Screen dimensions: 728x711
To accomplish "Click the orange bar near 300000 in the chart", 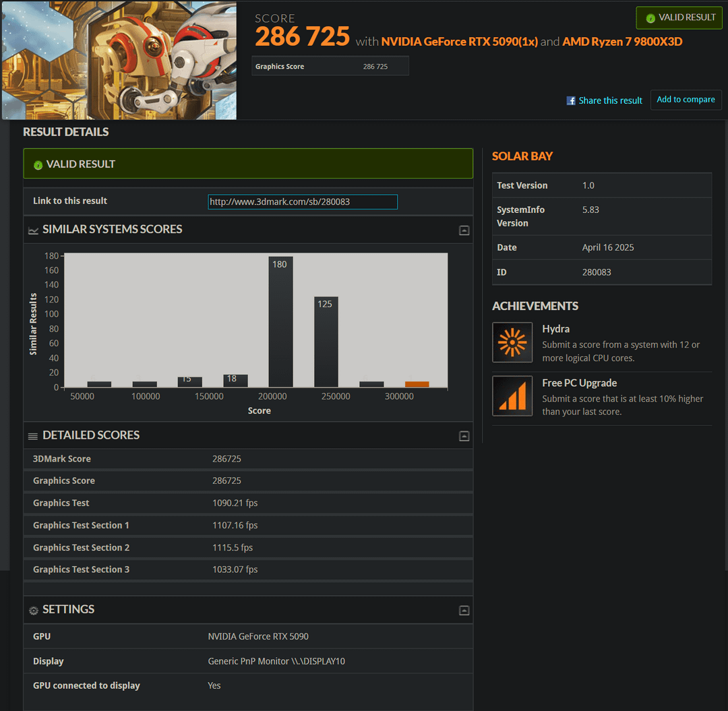I will [x=417, y=384].
